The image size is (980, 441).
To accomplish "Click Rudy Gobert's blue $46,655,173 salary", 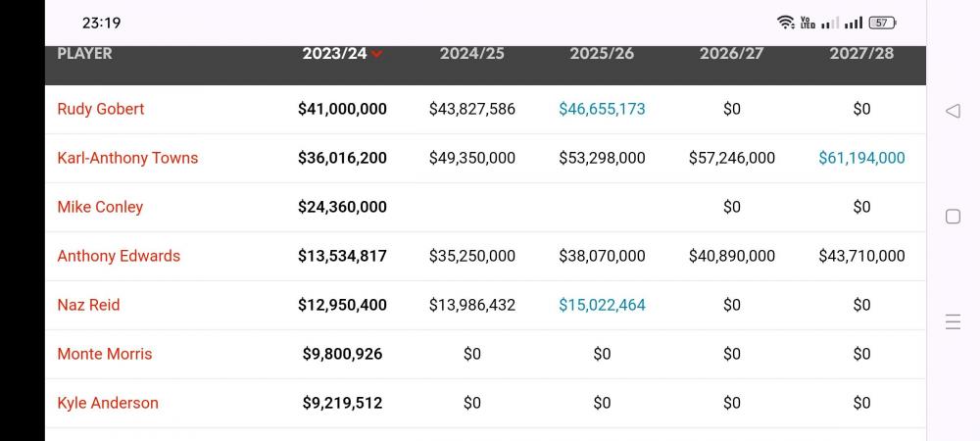I will point(602,109).
